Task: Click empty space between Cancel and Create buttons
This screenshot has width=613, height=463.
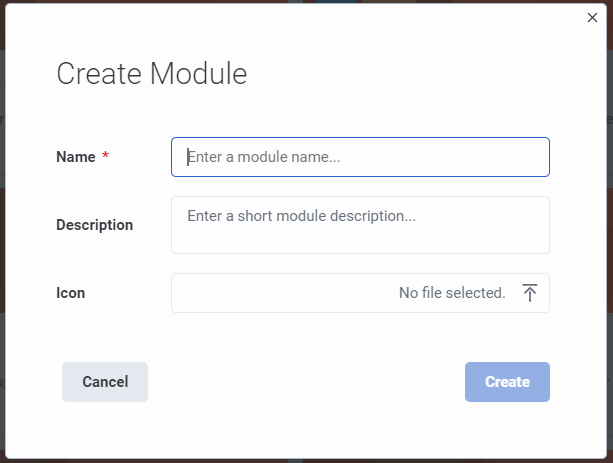Action: point(306,382)
